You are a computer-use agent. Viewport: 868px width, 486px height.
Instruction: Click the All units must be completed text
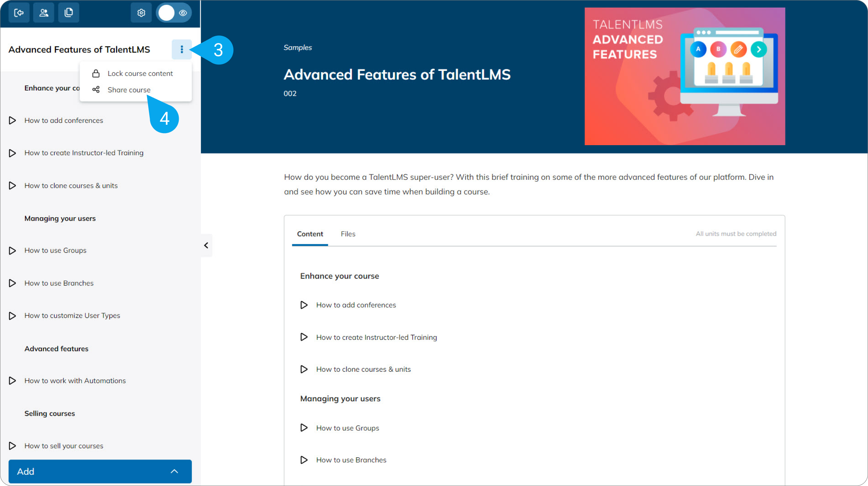(736, 234)
